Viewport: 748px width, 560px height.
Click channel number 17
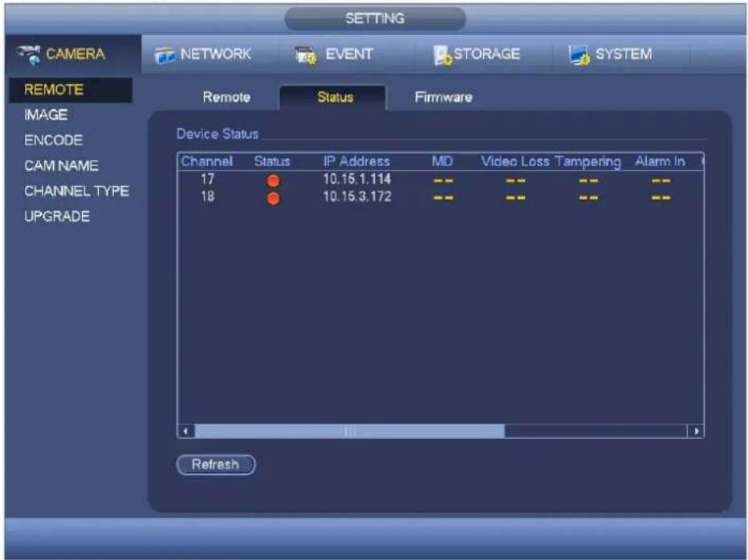pos(207,180)
